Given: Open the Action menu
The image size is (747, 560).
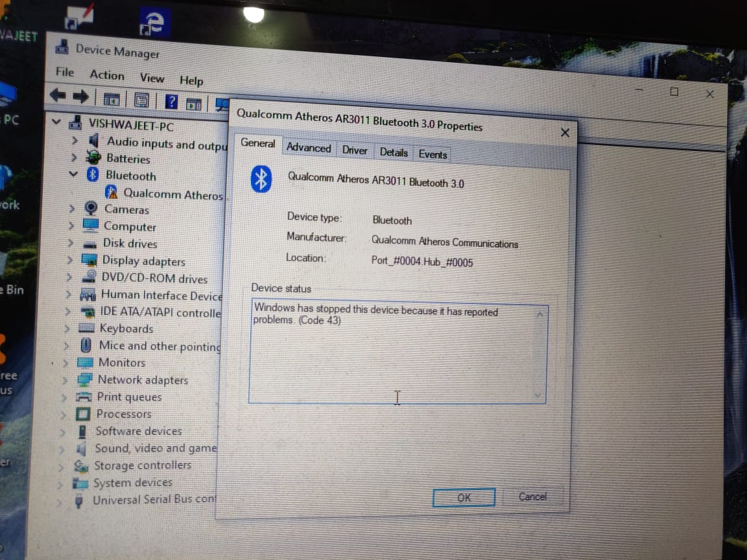Looking at the screenshot, I should 107,75.
